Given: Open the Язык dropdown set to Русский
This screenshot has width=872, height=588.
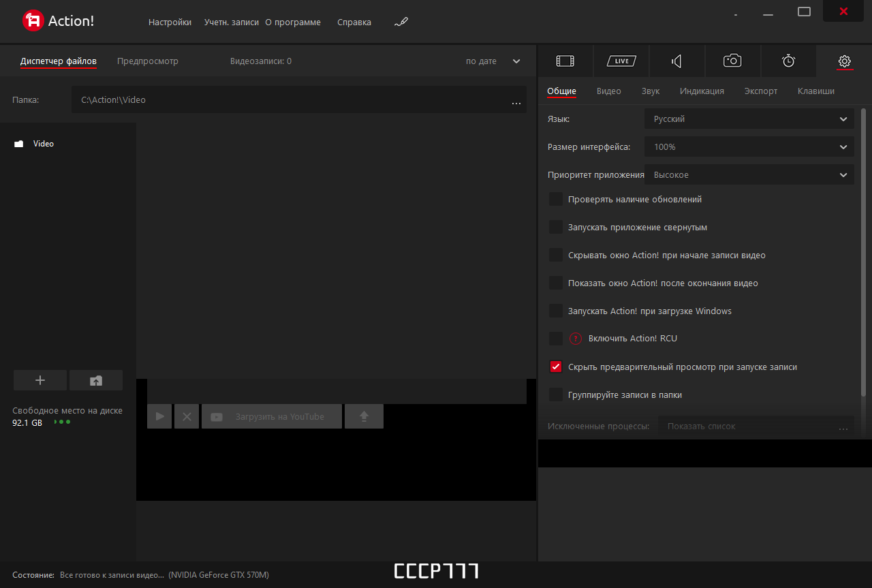Looking at the screenshot, I should coord(749,119).
